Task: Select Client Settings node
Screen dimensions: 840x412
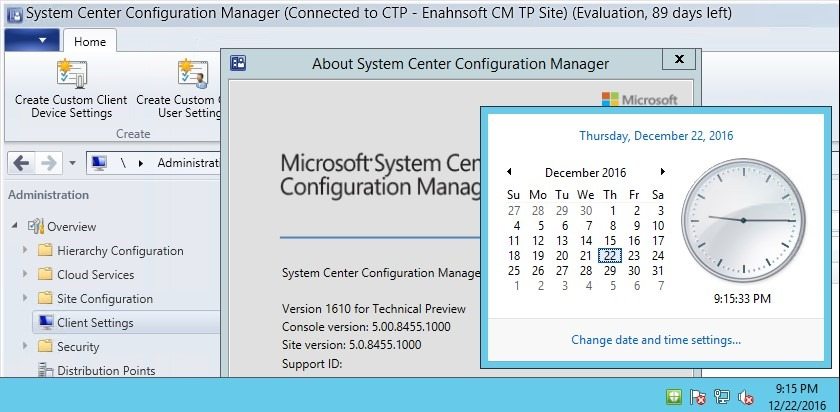Action: click(95, 323)
